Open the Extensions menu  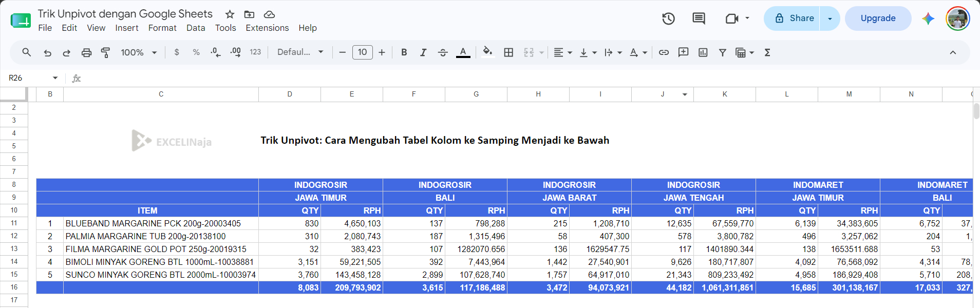click(267, 28)
